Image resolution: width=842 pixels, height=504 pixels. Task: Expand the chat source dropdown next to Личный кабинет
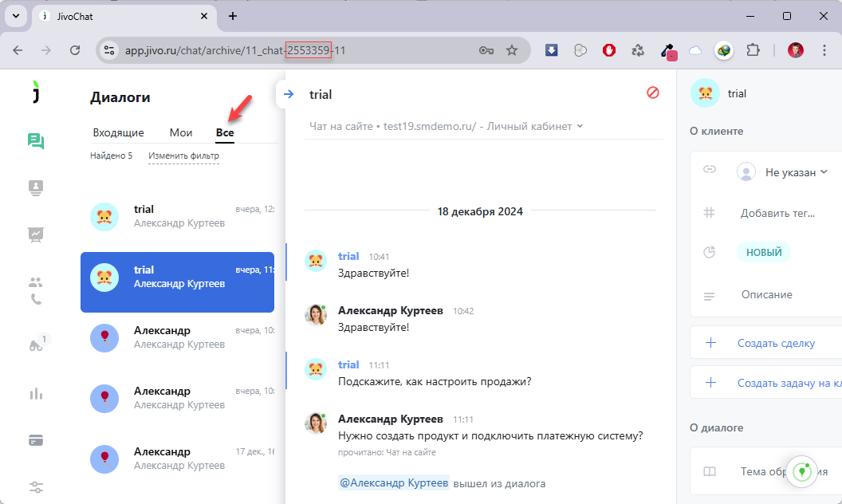tap(580, 126)
